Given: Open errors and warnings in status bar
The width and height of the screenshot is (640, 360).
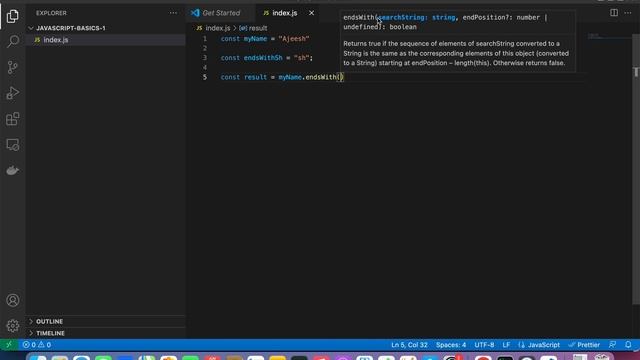Looking at the screenshot, I should (x=37, y=345).
